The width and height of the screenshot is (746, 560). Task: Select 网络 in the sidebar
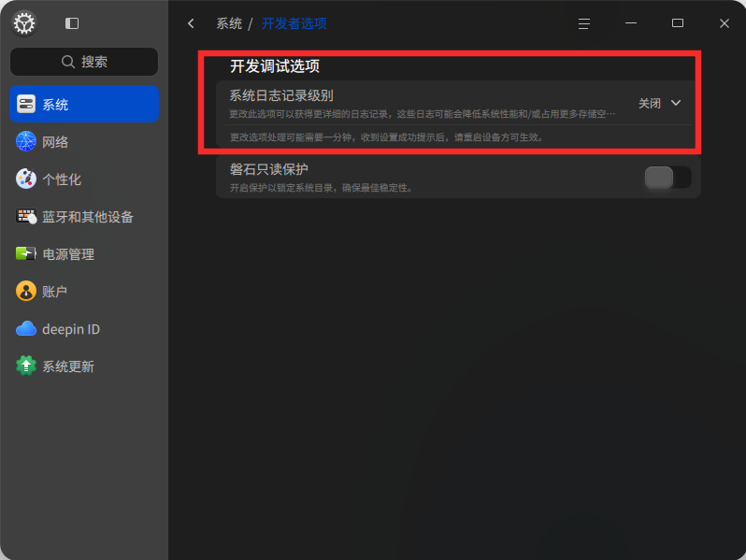pyautogui.click(x=84, y=141)
